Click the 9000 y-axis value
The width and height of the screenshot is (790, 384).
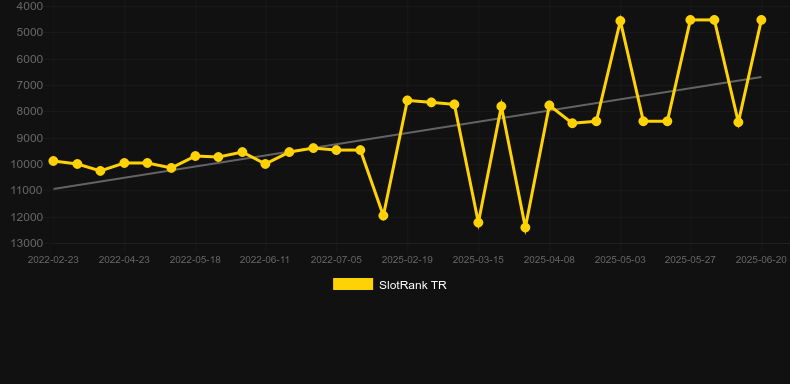(x=30, y=138)
